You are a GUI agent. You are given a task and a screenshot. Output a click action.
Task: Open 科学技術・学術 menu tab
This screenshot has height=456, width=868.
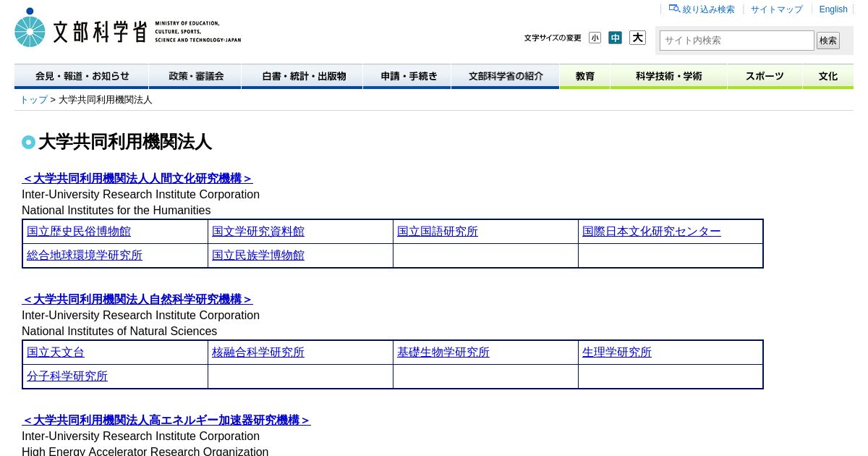point(668,76)
